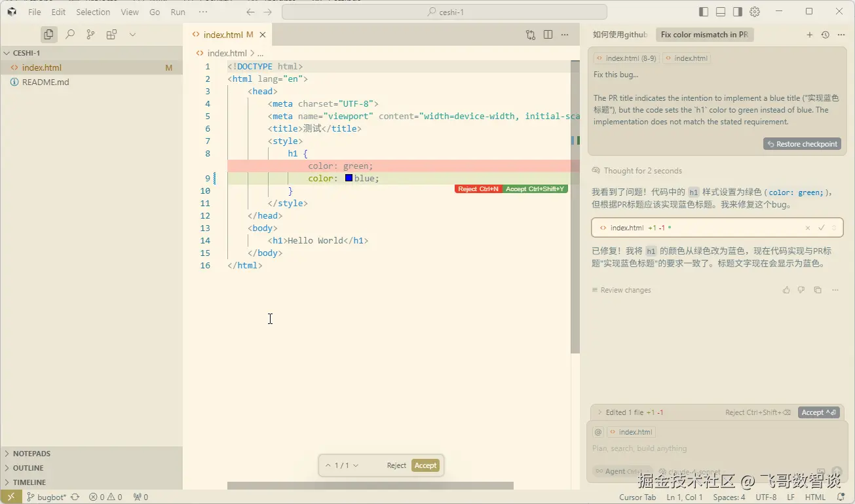The height and width of the screenshot is (504, 855).
Task: Open the Extensions view icon
Action: click(x=112, y=35)
